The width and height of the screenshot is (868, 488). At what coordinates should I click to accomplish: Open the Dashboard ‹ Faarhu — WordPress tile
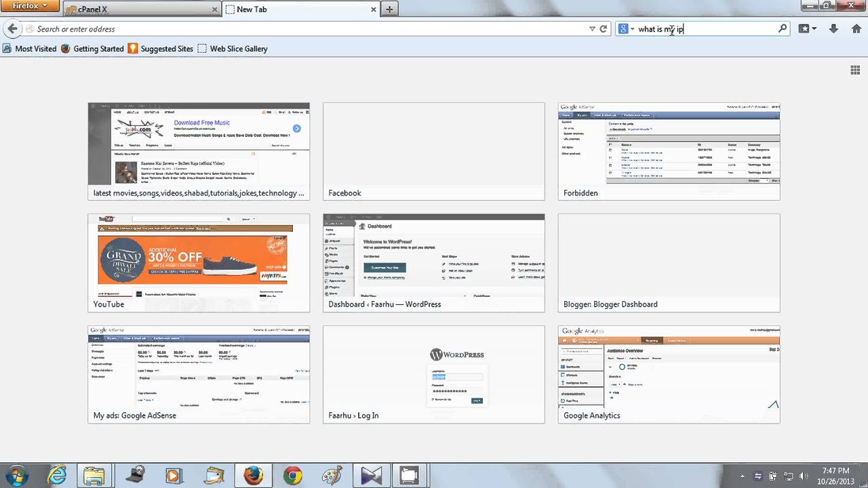coord(434,263)
